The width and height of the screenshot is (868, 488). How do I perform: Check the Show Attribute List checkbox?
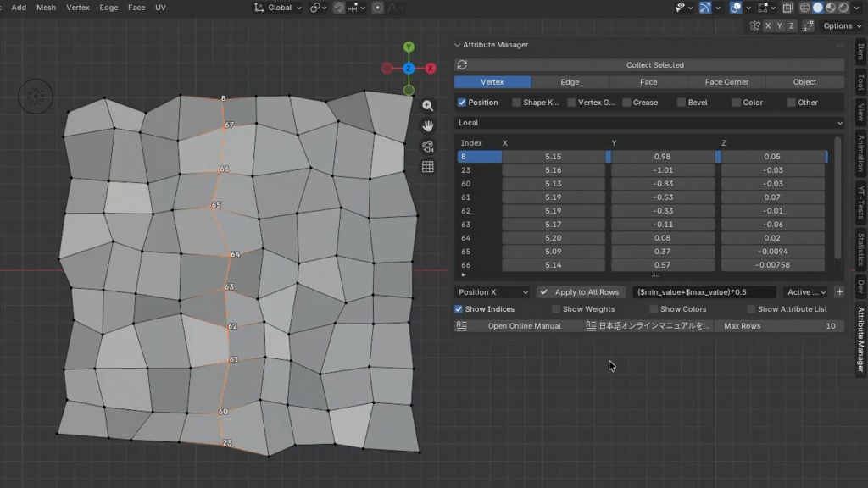click(x=751, y=309)
